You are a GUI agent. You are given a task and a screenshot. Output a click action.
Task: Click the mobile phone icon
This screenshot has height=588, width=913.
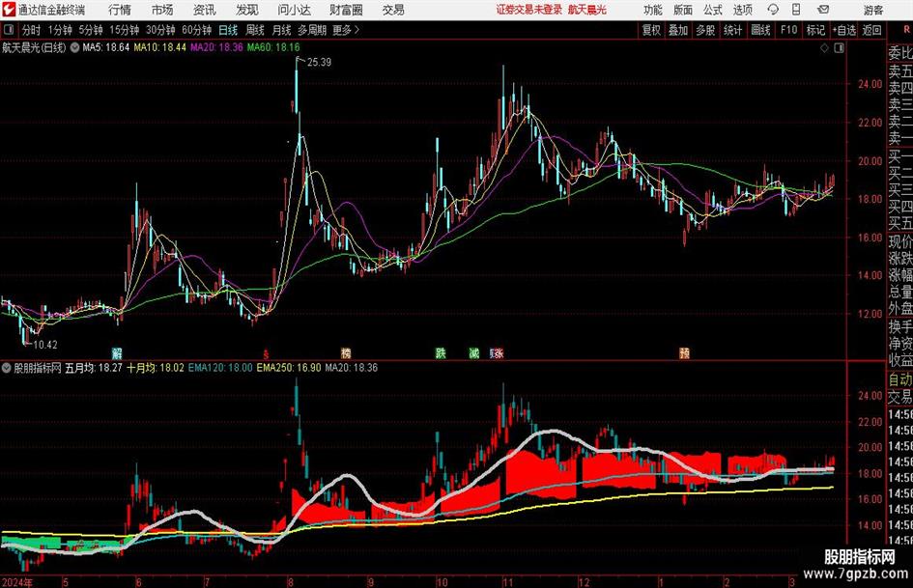coord(796,10)
